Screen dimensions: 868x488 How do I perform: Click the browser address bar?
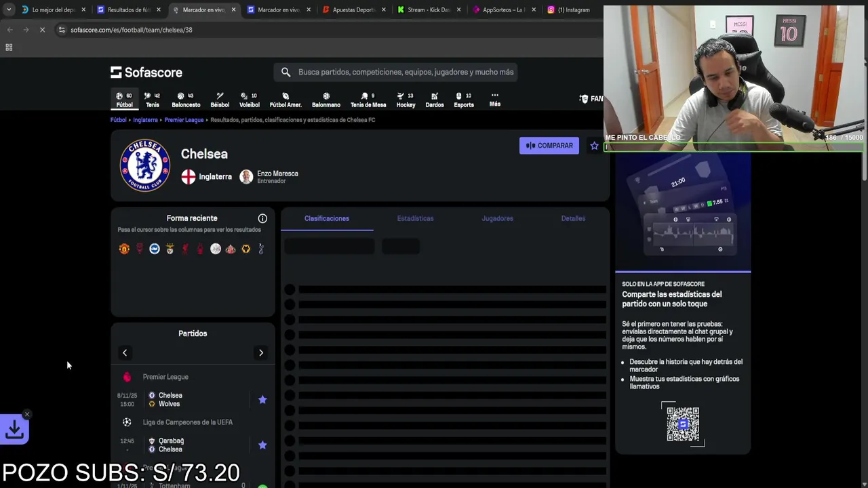[x=325, y=30]
